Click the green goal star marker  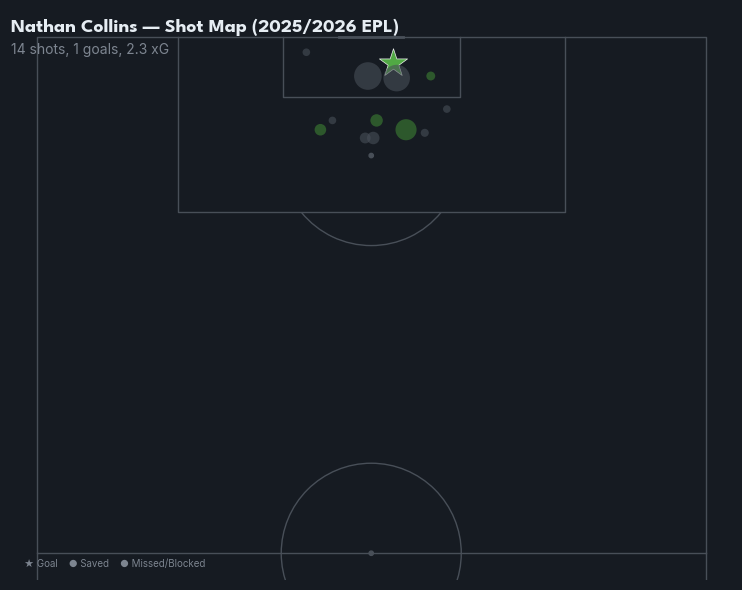click(394, 63)
